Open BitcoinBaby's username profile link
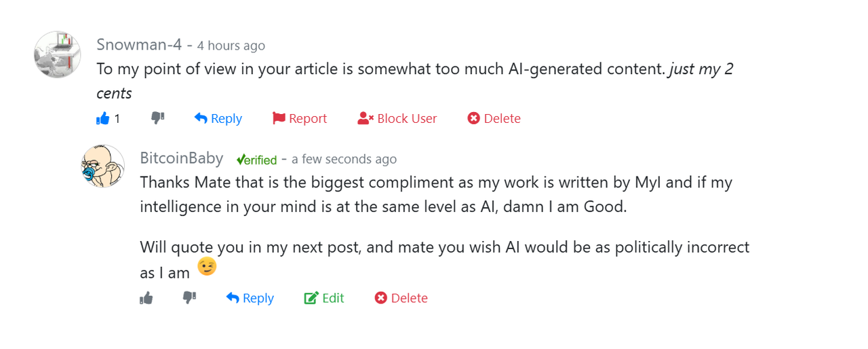This screenshot has height=349, width=868. click(x=182, y=158)
